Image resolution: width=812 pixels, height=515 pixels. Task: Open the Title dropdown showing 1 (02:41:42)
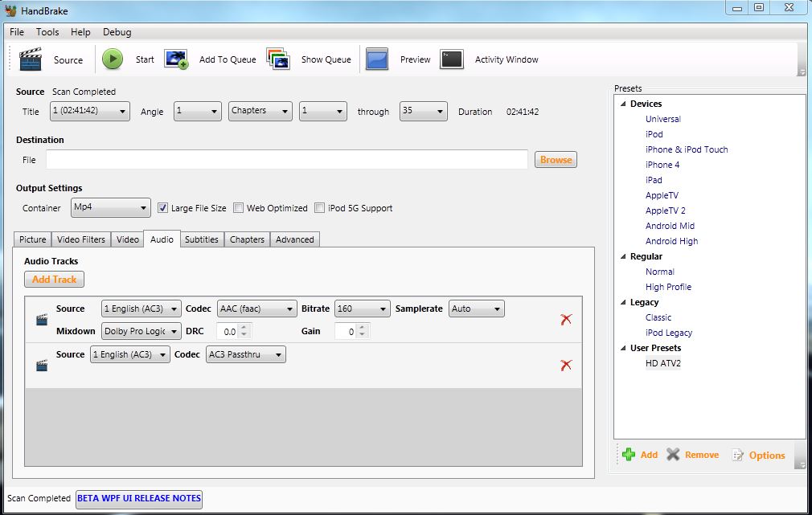pyautogui.click(x=89, y=112)
